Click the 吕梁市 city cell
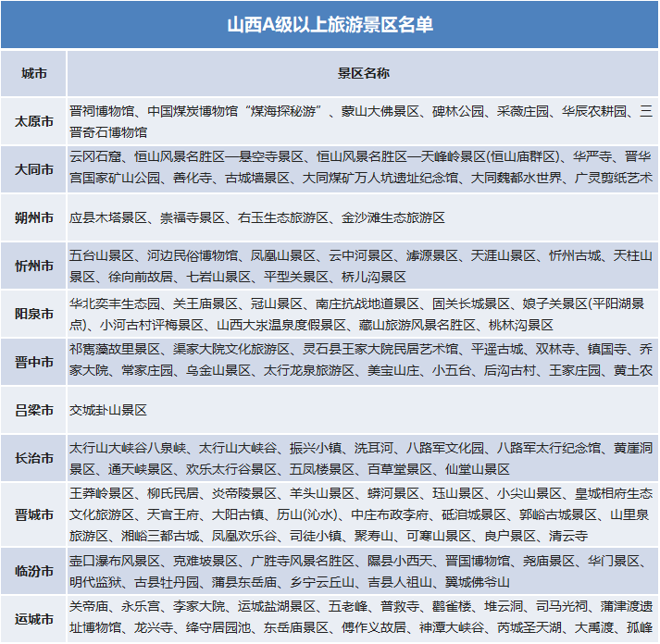This screenshot has height=644, width=660. 34,410
